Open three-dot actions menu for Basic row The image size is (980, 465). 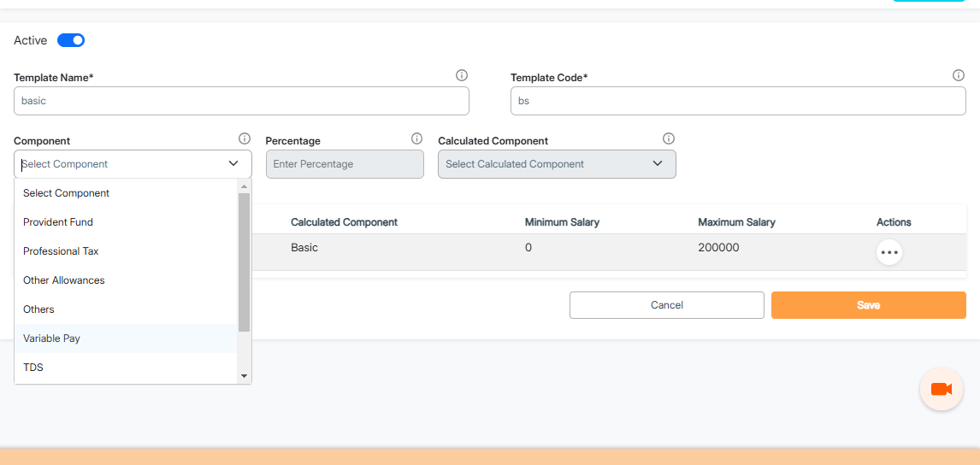click(x=889, y=252)
